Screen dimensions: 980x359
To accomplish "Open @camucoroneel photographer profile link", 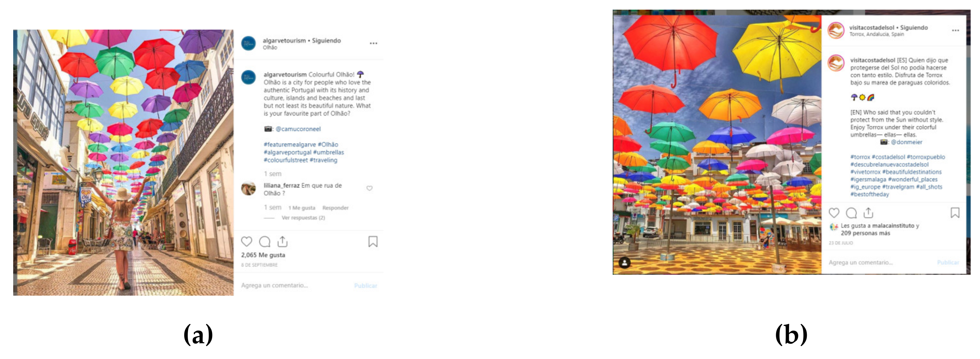I will point(298,129).
